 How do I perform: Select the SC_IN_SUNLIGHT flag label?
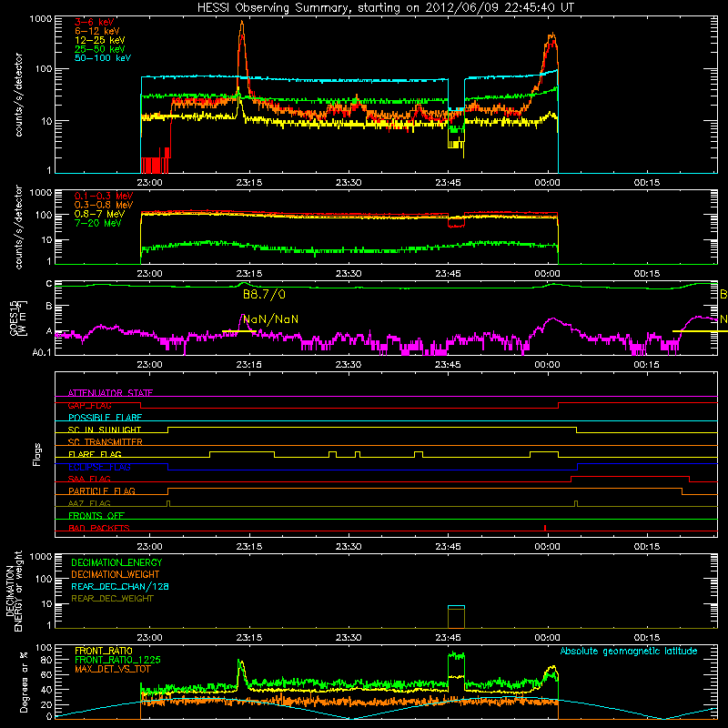click(x=105, y=430)
